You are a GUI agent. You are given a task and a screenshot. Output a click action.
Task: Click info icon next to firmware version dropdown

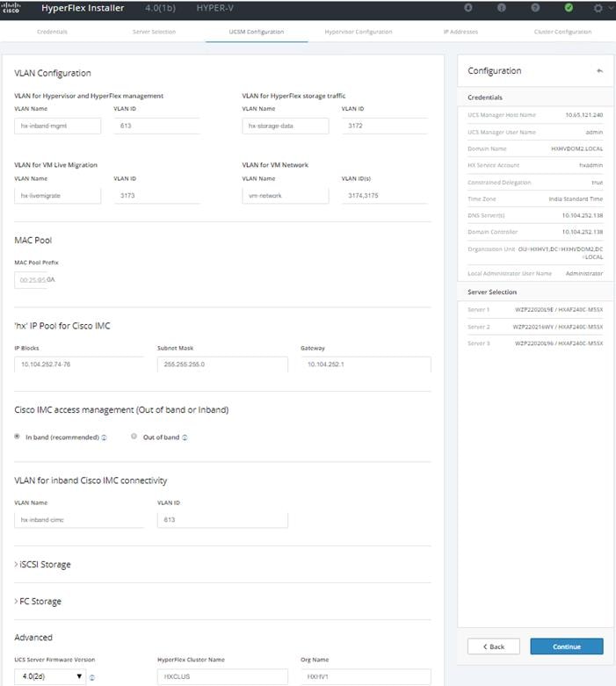tap(92, 677)
